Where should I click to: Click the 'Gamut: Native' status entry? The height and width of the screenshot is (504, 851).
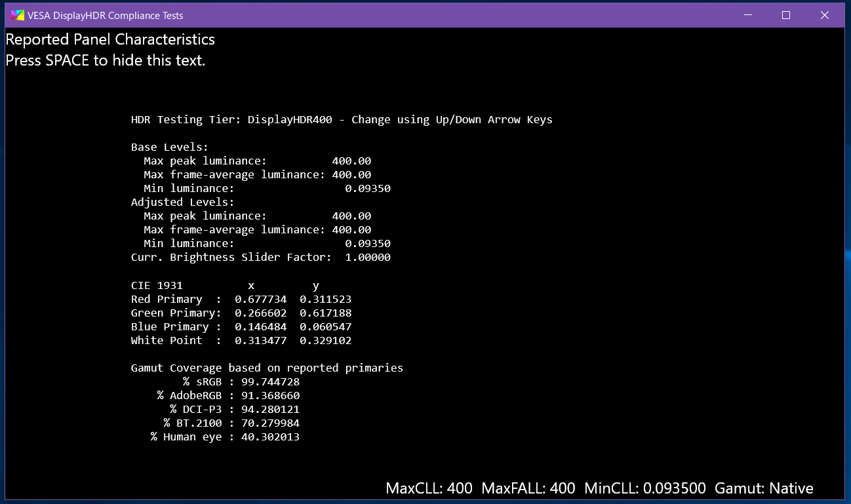764,488
